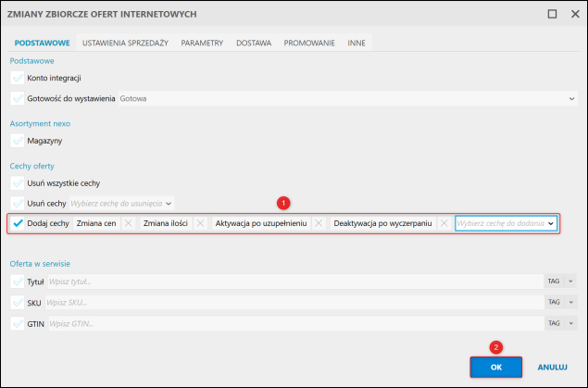
Task: Maximize the dialog window
Action: coord(552,14)
